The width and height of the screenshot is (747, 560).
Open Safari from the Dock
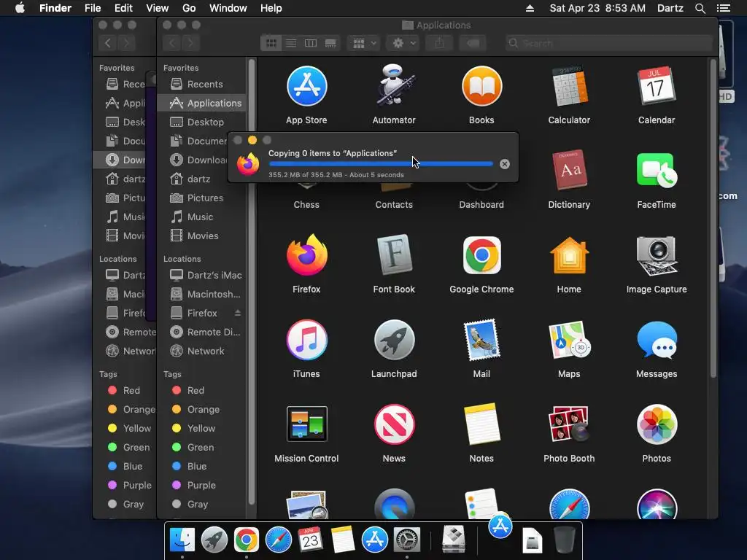click(278, 540)
